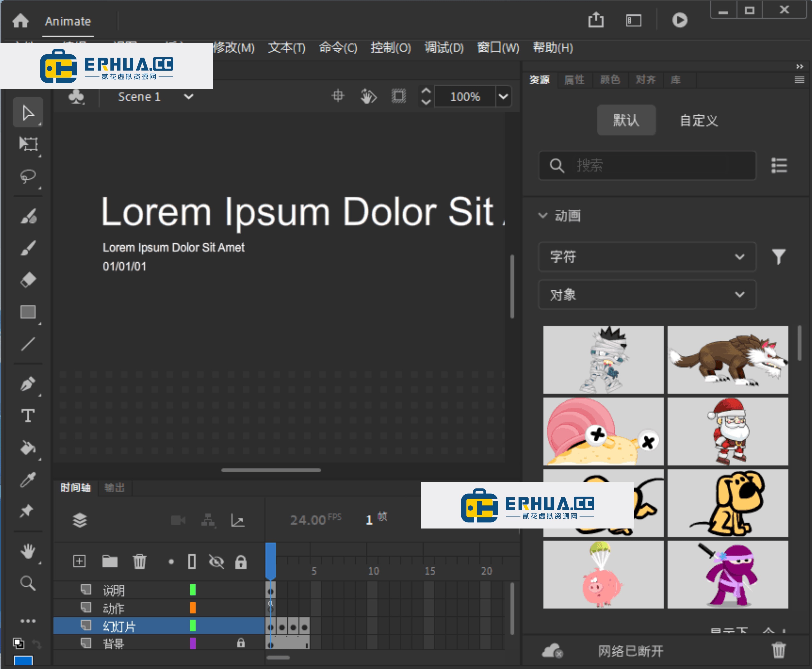Click the center stage icon
This screenshot has width=812, height=669.
(338, 96)
